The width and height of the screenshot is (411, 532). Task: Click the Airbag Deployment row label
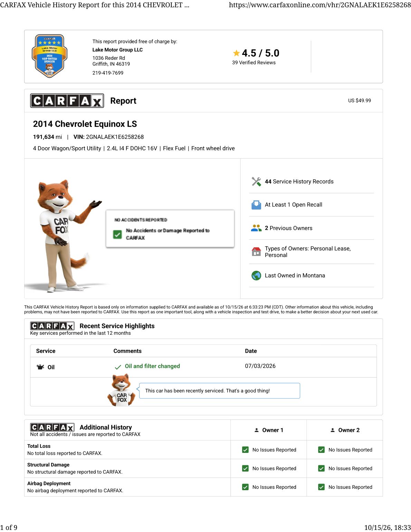tap(49, 483)
